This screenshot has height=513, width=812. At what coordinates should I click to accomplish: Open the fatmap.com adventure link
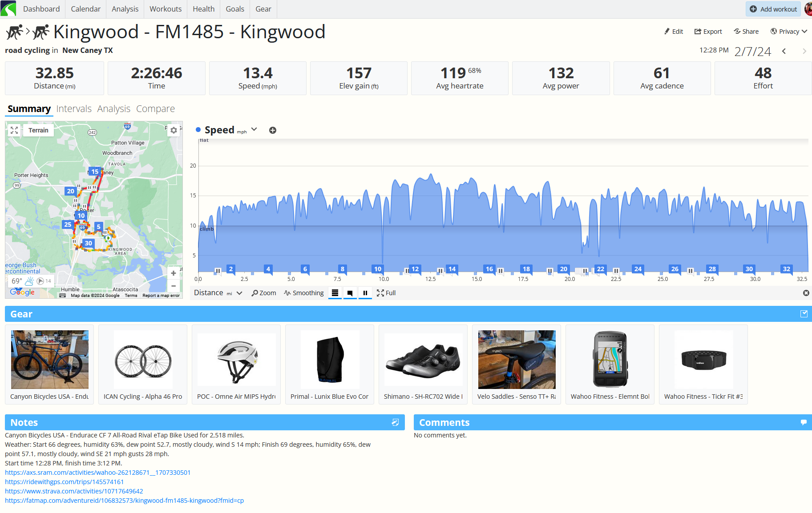pos(124,501)
